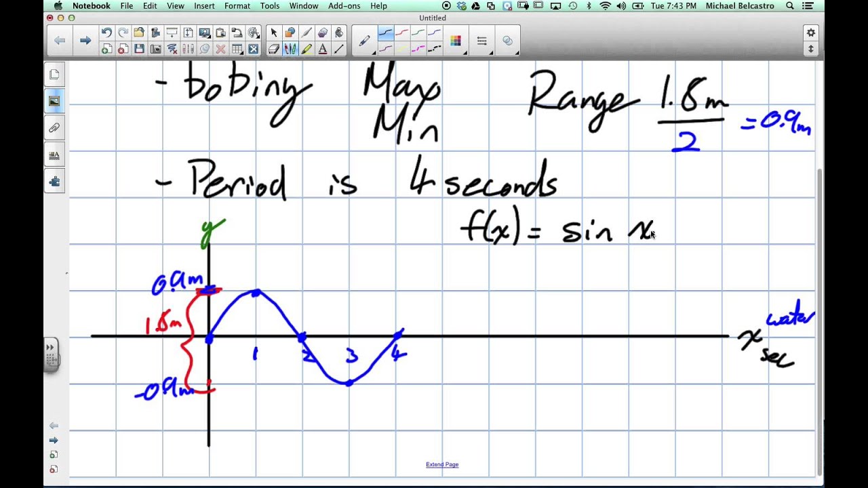This screenshot has height=488, width=868.
Task: Select the dark blue pen line style
Action: click(x=385, y=33)
